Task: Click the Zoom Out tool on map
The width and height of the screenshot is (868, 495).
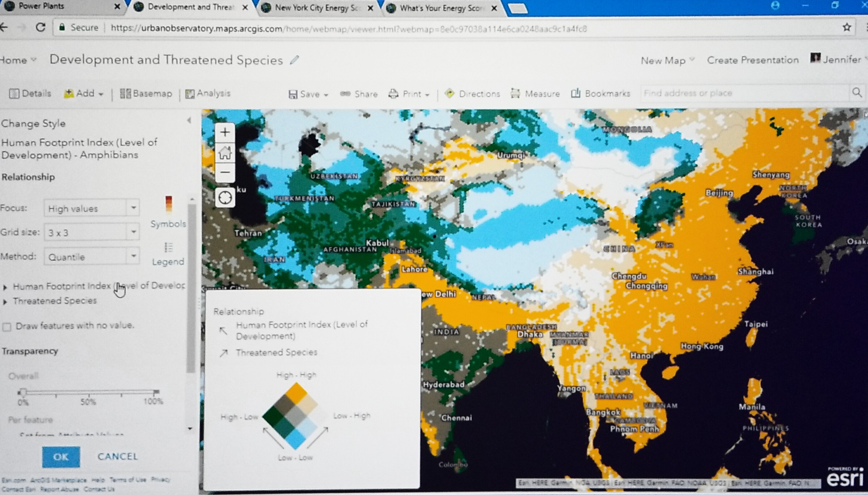Action: 225,173
